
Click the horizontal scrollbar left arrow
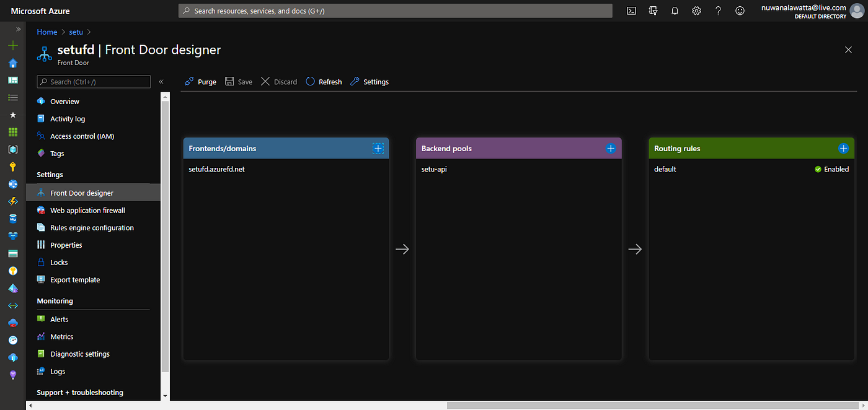pos(30,405)
